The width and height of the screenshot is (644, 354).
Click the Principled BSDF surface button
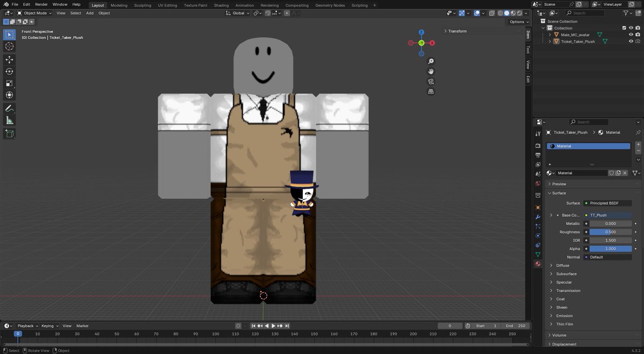click(608, 203)
